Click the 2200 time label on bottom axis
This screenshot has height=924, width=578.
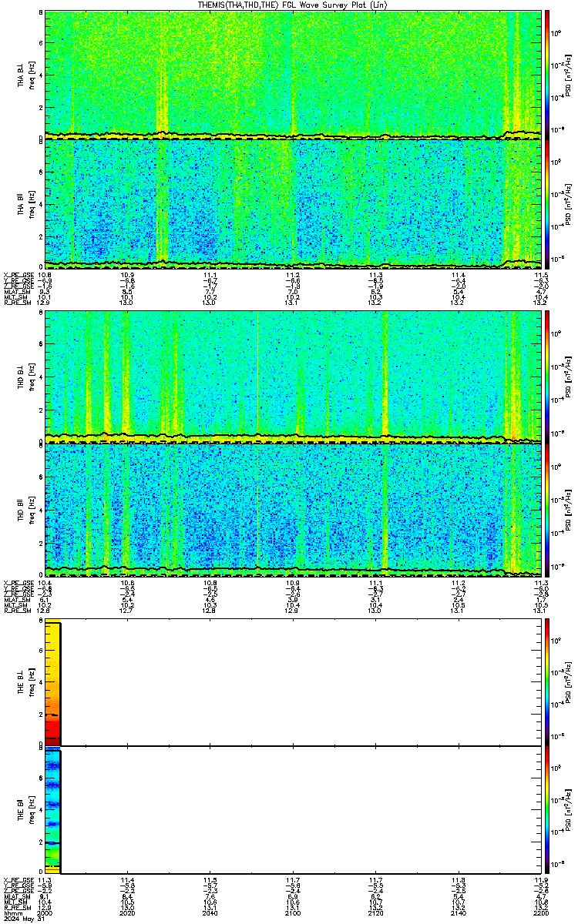click(539, 912)
